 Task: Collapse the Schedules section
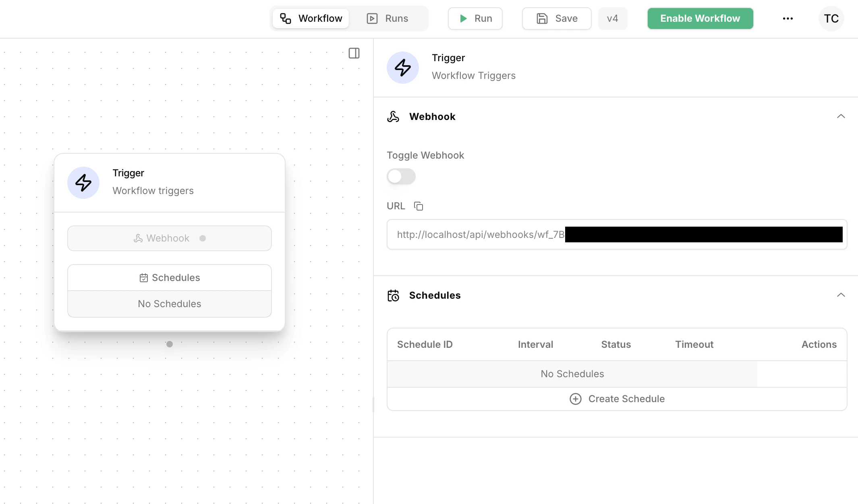pyautogui.click(x=841, y=295)
